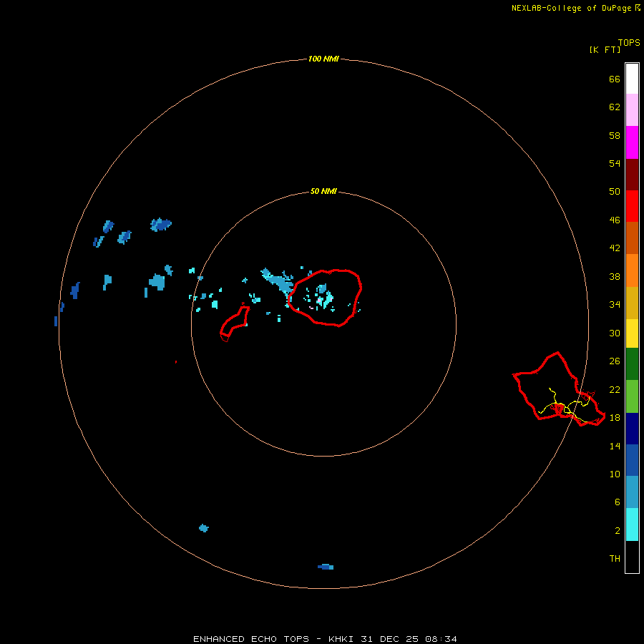644x644 pixels.
Task: Click the '[K FT]' units label
Action: tap(605, 49)
